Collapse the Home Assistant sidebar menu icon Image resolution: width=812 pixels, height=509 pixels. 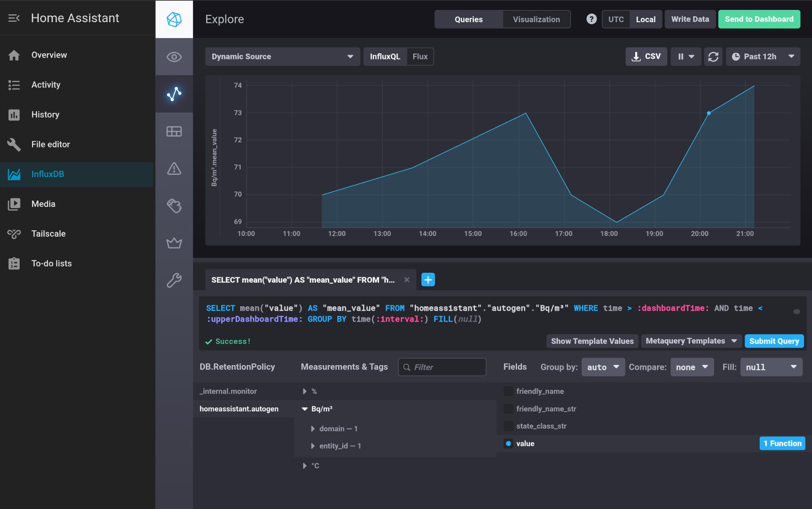pos(14,18)
